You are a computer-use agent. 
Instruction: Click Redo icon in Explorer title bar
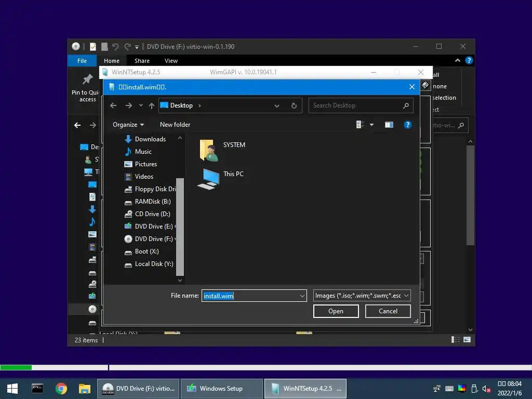127,46
